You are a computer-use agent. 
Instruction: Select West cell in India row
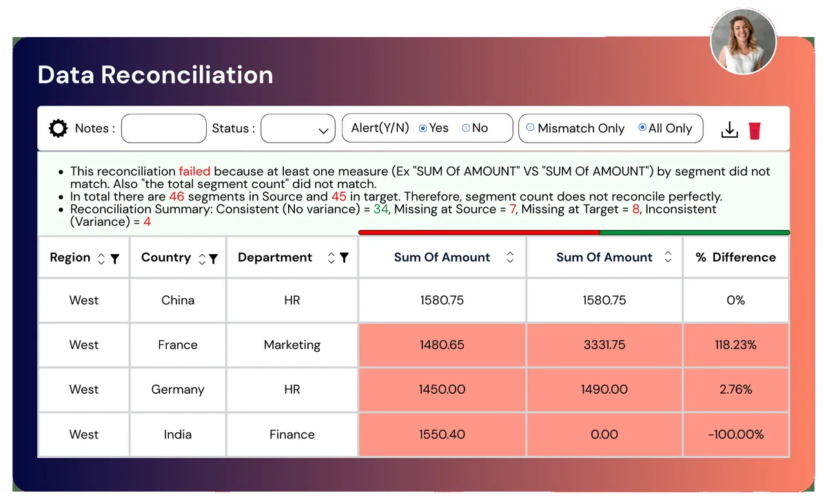[x=84, y=434]
